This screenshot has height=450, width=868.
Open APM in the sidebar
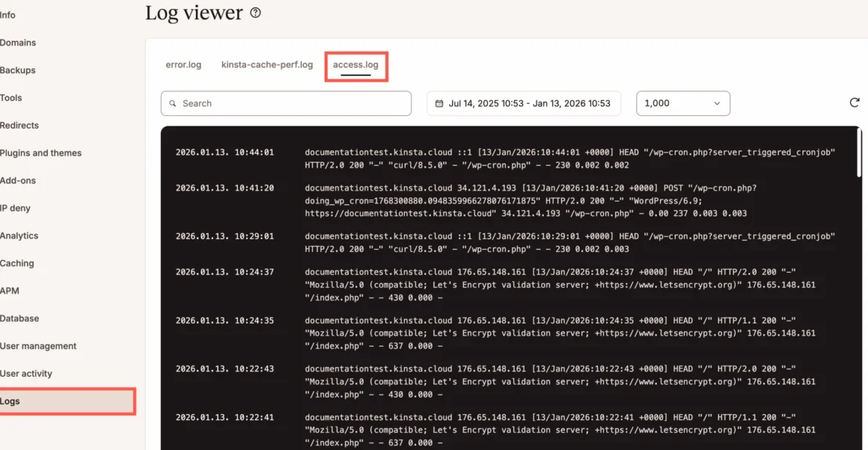coord(10,291)
